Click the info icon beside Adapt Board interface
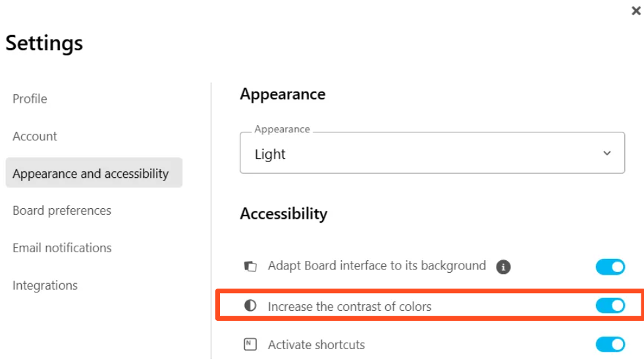 tap(504, 267)
